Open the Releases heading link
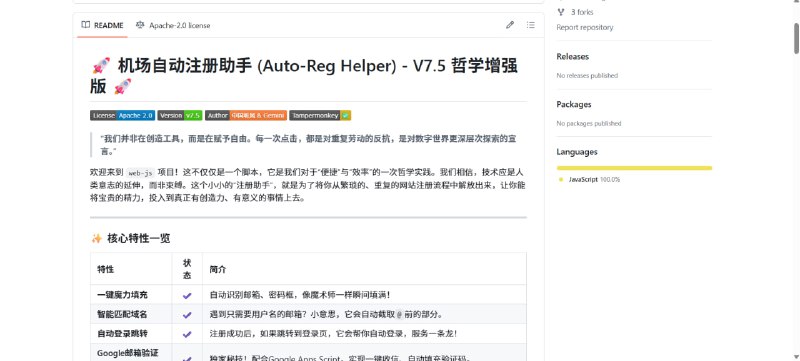The width and height of the screenshot is (800, 361). coord(572,57)
